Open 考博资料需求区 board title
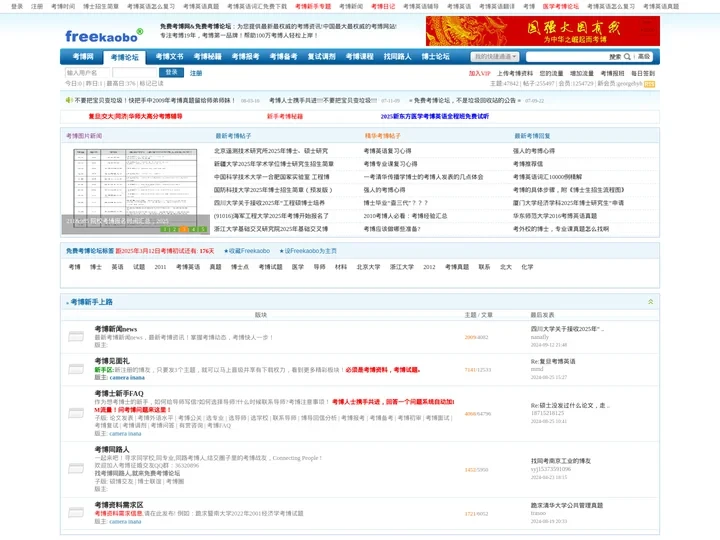This screenshot has height=540, width=720. [x=119, y=505]
